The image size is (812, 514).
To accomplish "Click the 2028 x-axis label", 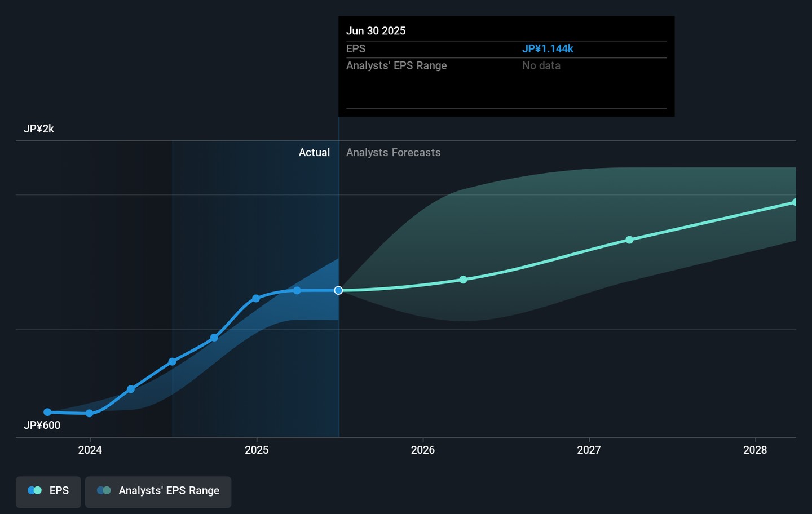I will tap(755, 450).
